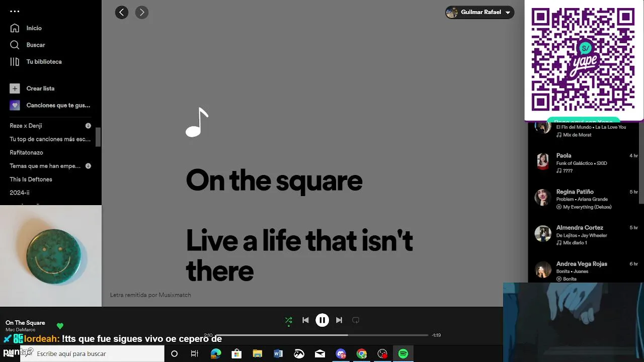644x362 pixels.
Task: Select the Buscar label in sidebar
Action: click(36, 45)
